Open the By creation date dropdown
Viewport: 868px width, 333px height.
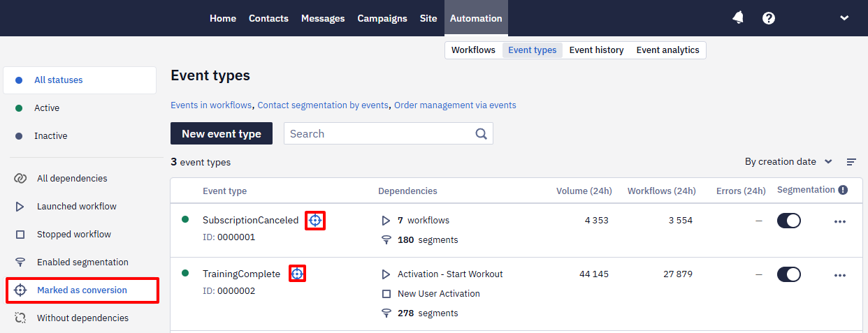[x=788, y=162]
